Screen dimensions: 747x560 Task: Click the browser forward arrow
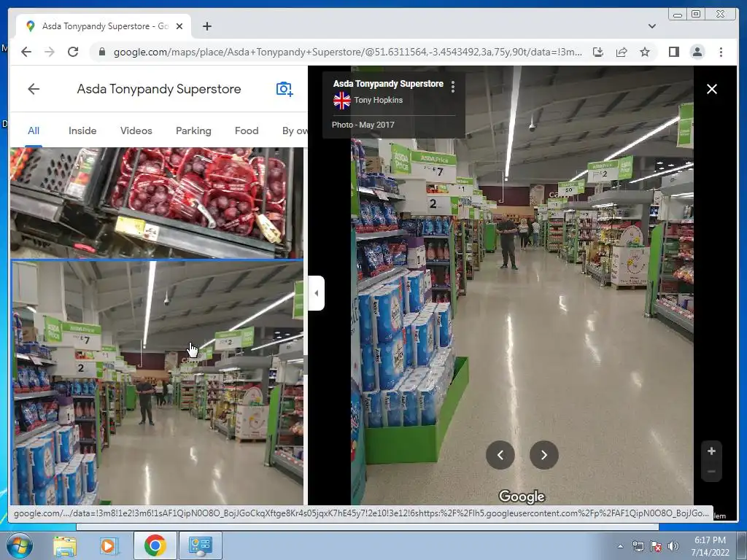pos(50,52)
